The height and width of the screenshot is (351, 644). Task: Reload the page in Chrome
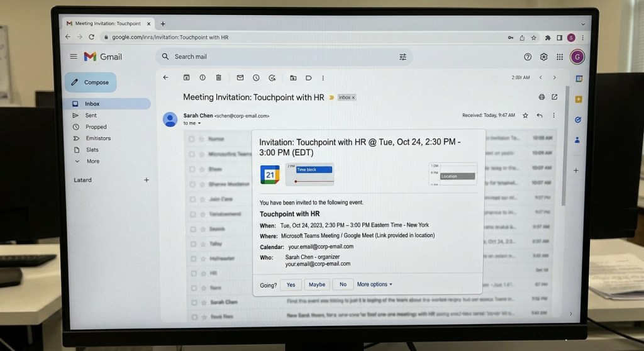coord(92,37)
